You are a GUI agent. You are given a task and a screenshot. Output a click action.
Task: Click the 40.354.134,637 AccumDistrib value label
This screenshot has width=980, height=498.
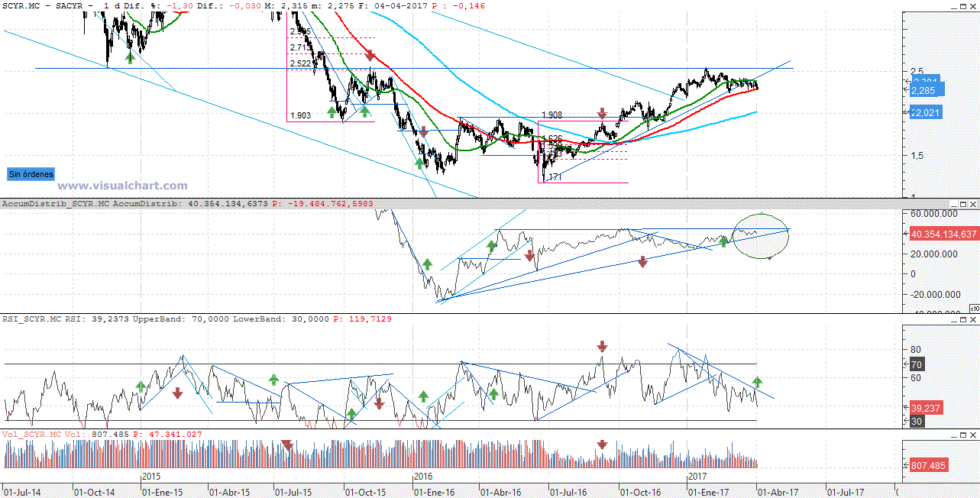coord(943,234)
